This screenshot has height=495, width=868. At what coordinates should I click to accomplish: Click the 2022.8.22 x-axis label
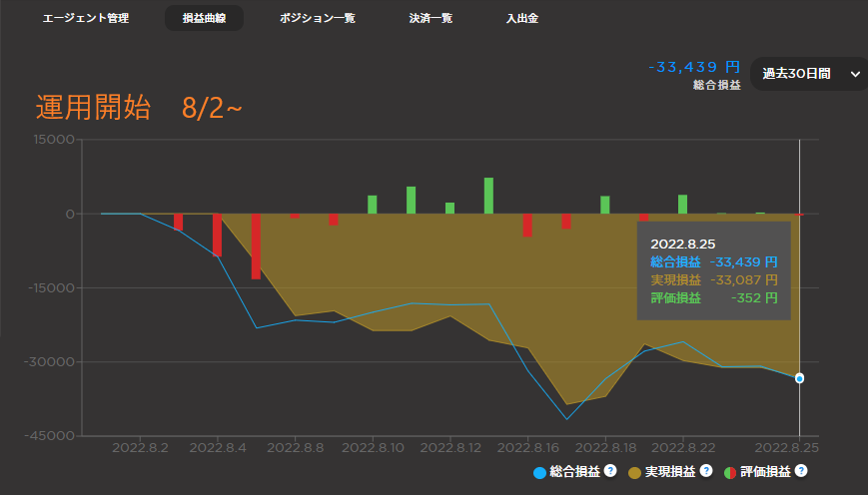click(683, 447)
